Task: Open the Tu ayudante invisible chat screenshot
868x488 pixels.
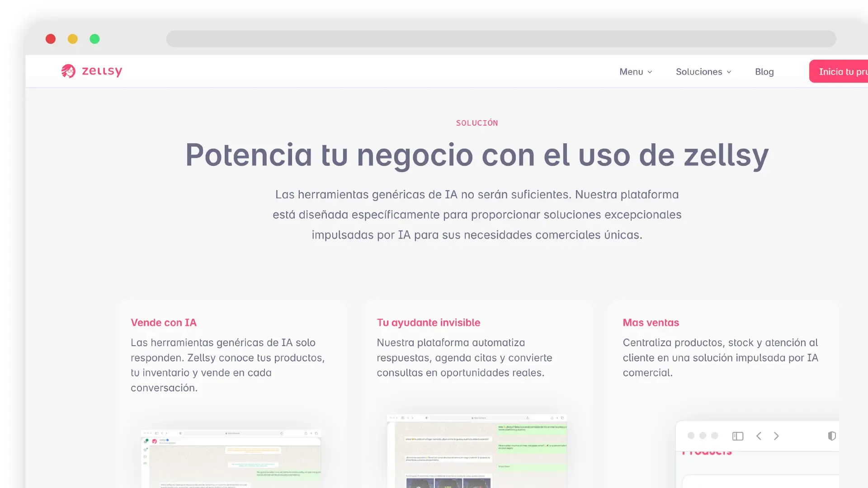Action: [x=477, y=451]
